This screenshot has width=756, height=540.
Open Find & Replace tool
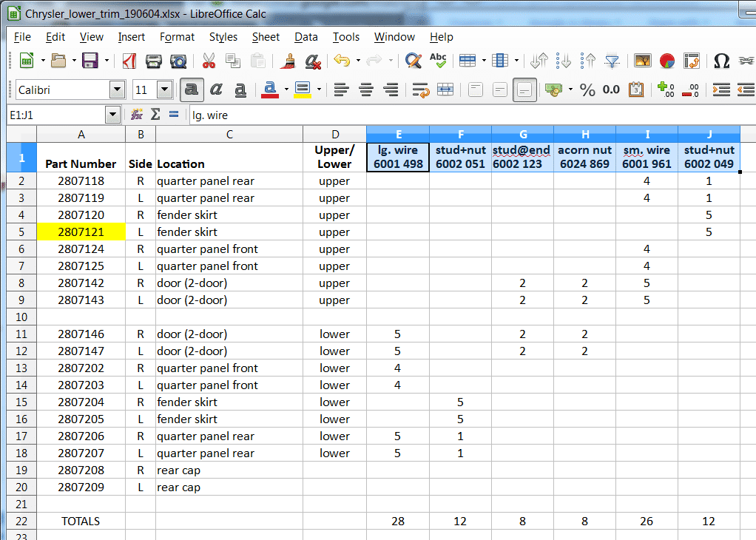click(x=414, y=61)
